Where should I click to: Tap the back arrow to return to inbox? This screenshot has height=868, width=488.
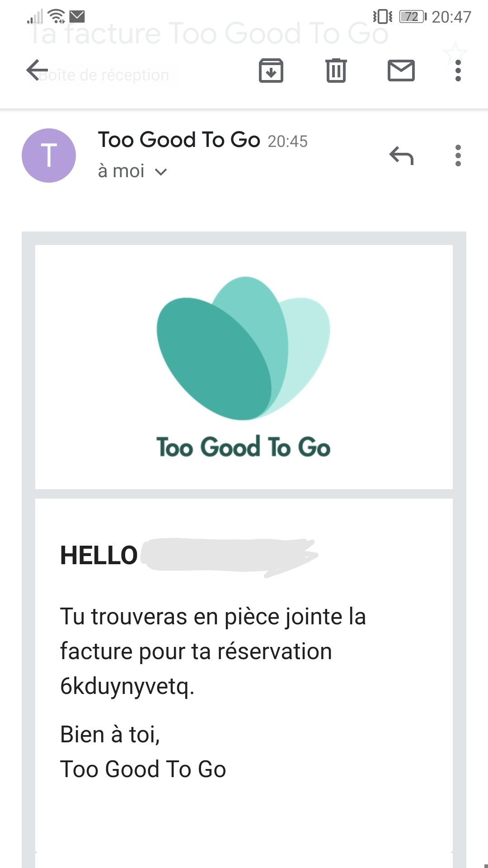pyautogui.click(x=37, y=70)
